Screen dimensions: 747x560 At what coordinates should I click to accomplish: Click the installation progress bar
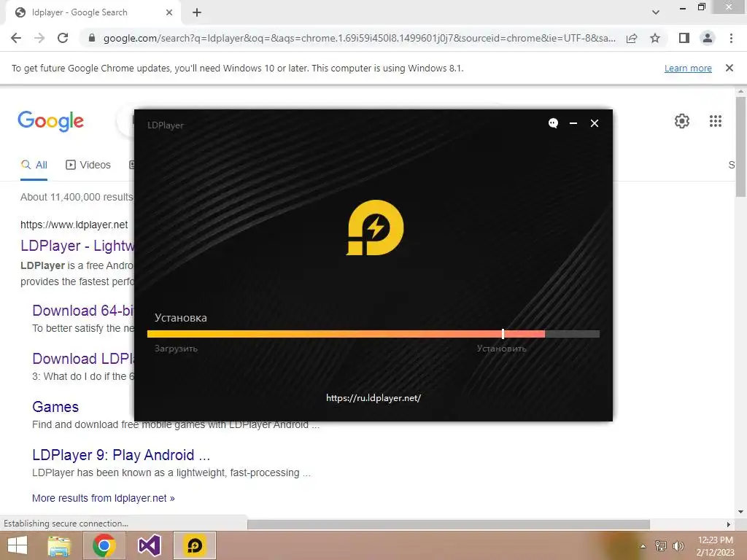coord(373,334)
